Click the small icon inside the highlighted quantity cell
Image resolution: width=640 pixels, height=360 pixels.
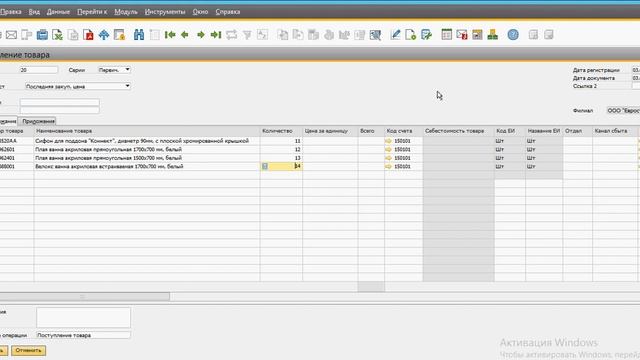(265, 166)
